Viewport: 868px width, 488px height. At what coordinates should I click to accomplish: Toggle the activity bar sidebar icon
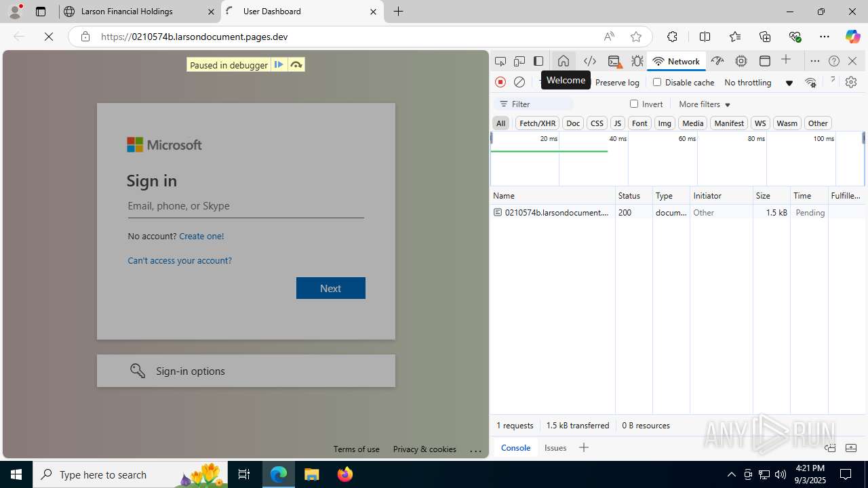coord(538,61)
